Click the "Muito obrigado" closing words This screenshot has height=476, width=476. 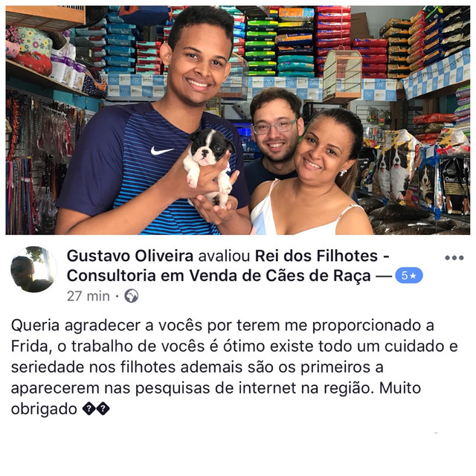coord(216,399)
